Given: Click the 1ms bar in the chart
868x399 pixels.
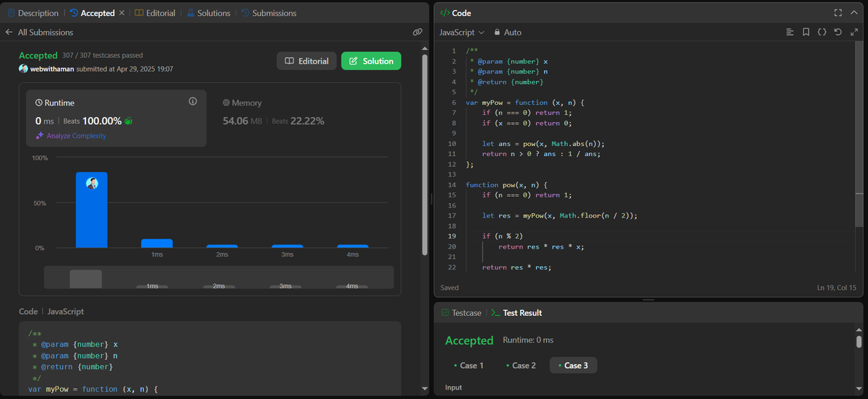Looking at the screenshot, I should pyautogui.click(x=157, y=244).
